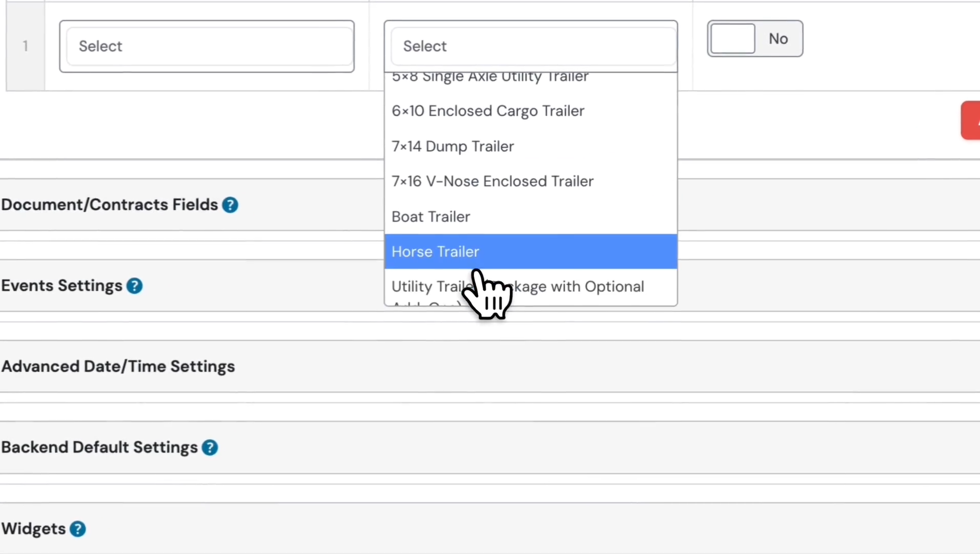980x554 pixels.
Task: Open help icon beside Document/Contracts Fields
Action: 230,205
